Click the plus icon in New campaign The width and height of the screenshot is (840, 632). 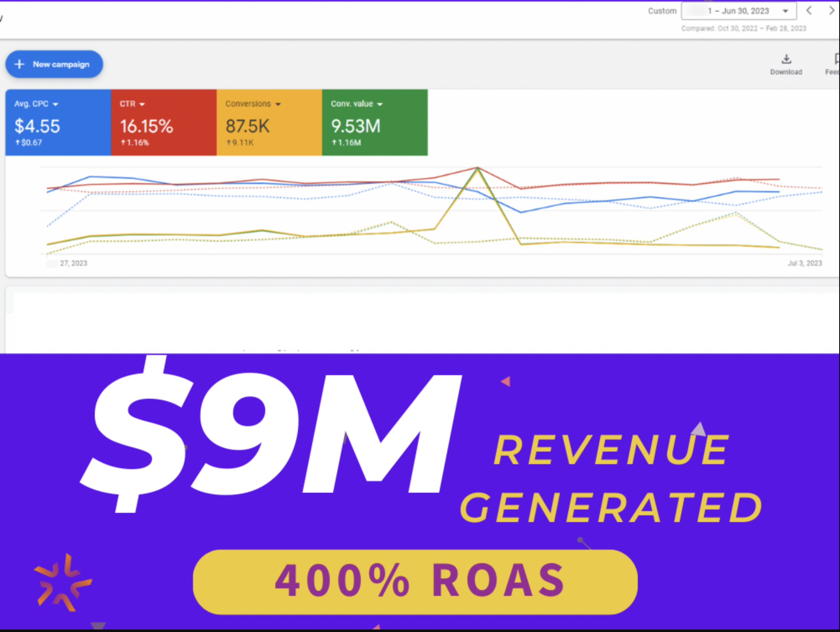tap(19, 64)
